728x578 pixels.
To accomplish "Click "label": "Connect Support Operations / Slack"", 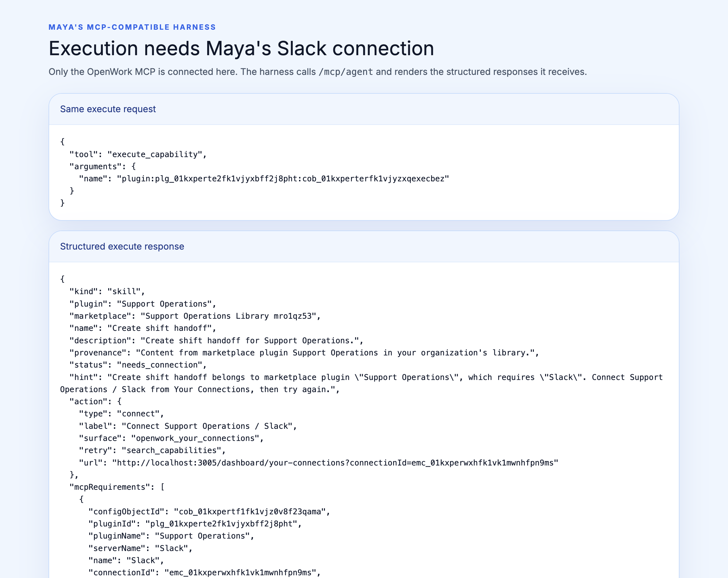I will click(188, 426).
